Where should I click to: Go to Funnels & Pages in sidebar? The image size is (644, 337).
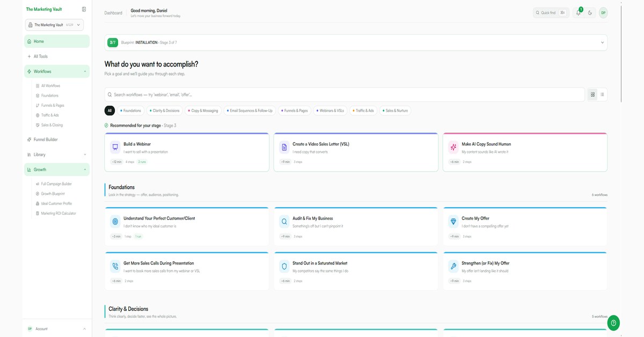coord(53,106)
